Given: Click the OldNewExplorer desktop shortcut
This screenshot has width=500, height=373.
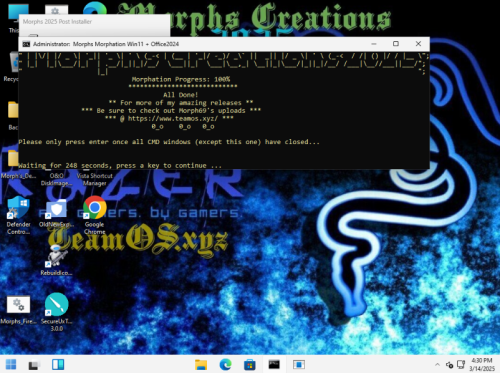Looking at the screenshot, I should [x=56, y=213].
